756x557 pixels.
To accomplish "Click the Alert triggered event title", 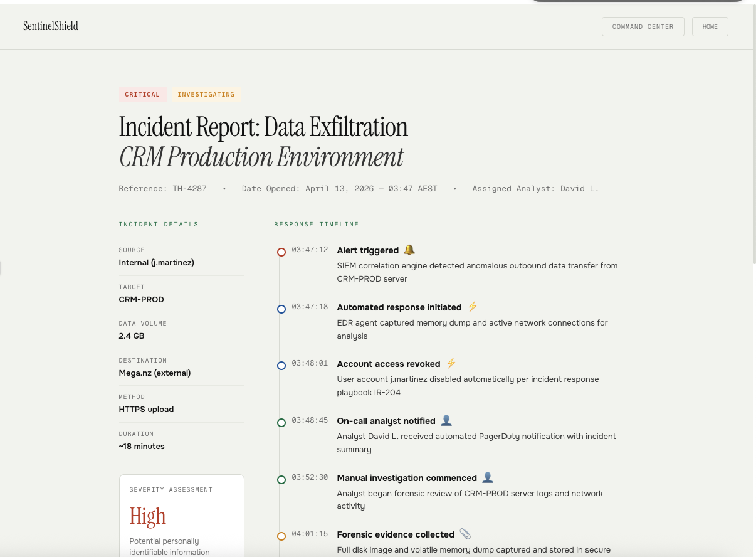I will click(x=368, y=250).
